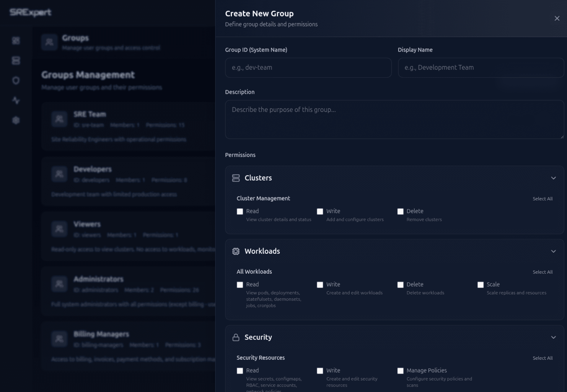Select the Clusters icon in the sidebar
Viewport: 567px width, 392px height.
coord(16,61)
